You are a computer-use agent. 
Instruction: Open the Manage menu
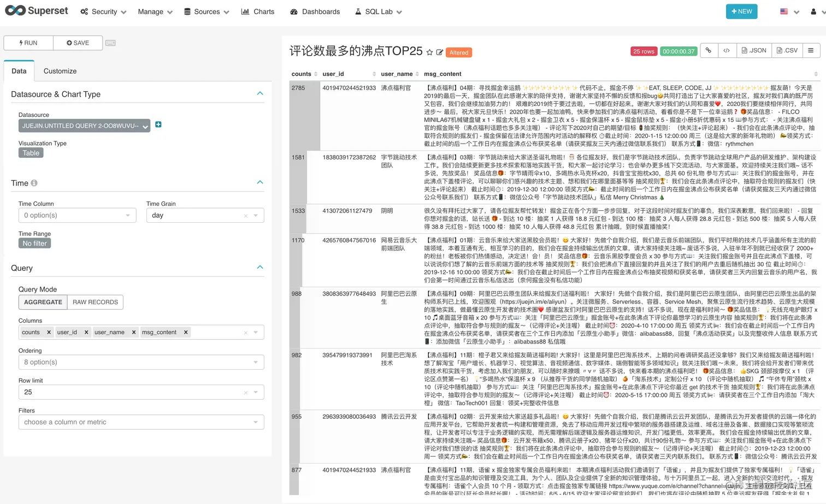(x=155, y=11)
